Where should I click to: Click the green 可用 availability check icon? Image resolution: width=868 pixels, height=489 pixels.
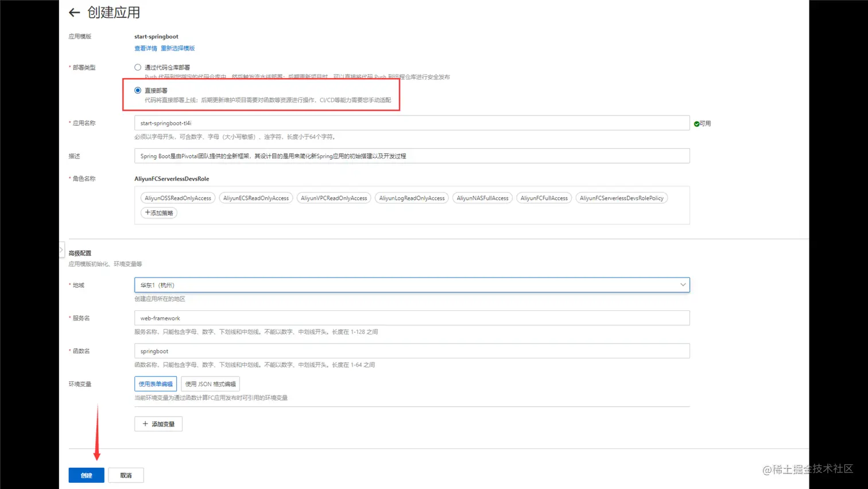(696, 124)
